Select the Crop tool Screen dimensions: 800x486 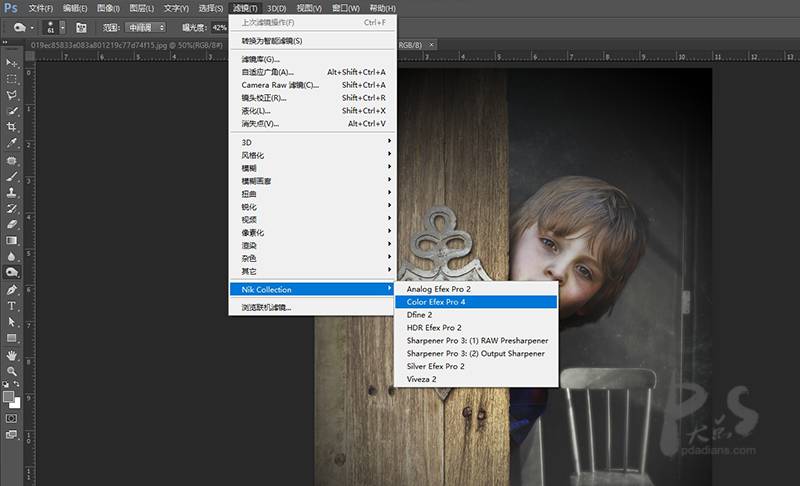11,126
